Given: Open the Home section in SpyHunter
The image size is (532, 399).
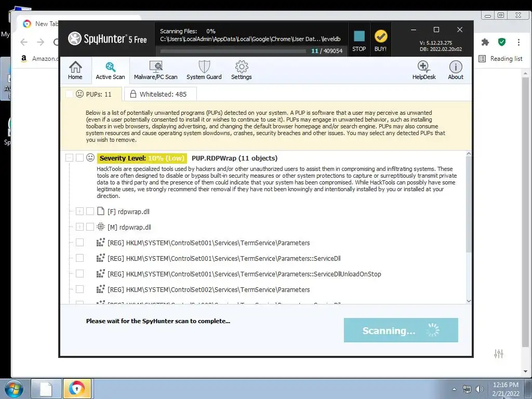Looking at the screenshot, I should pos(75,70).
